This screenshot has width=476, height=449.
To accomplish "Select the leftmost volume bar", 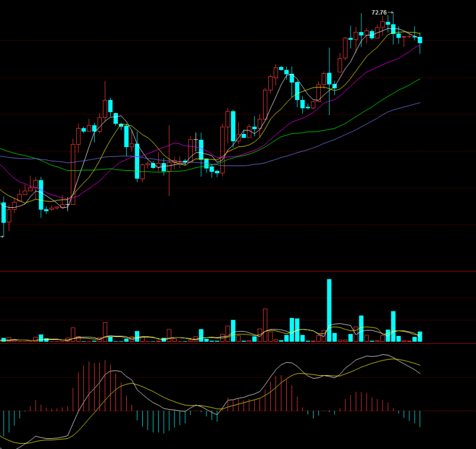I will [4, 339].
